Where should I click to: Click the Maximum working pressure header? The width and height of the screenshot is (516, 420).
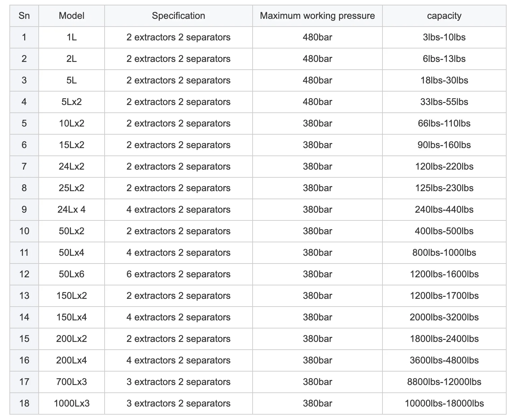(317, 16)
